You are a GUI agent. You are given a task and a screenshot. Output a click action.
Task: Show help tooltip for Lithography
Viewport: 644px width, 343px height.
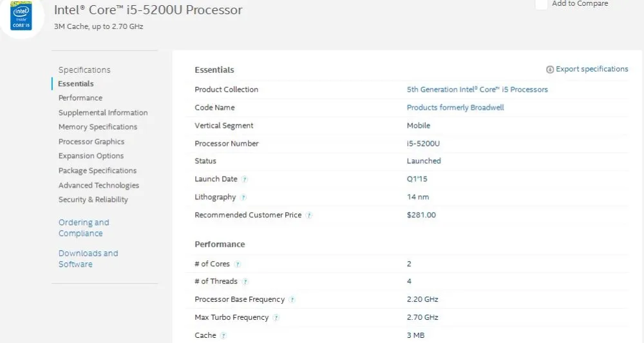243,197
